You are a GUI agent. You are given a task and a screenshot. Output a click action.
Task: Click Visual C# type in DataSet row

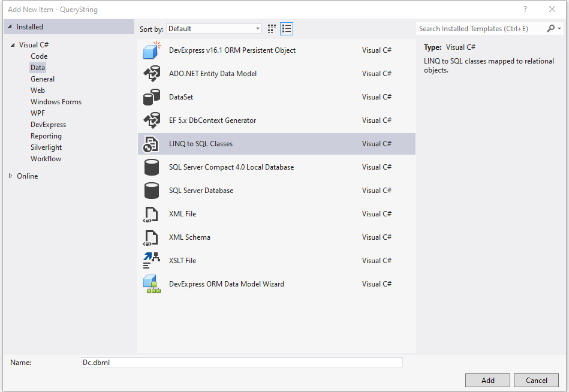click(377, 97)
